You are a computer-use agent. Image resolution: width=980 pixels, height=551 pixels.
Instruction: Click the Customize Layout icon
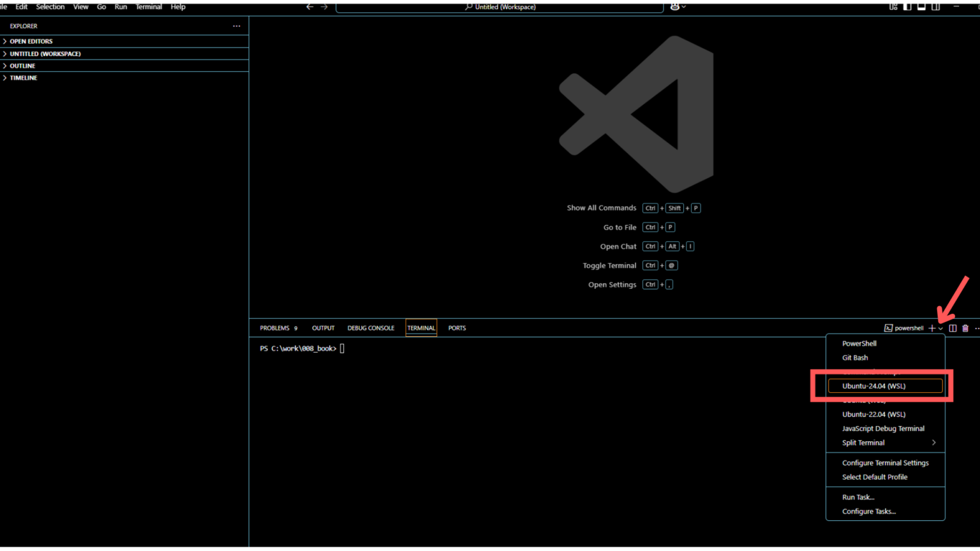click(x=893, y=7)
